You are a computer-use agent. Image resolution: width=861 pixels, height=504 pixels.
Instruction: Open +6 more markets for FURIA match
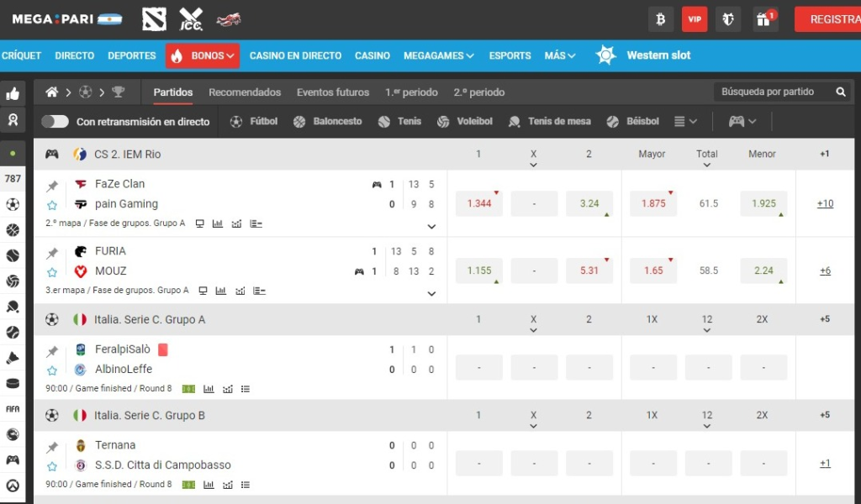(x=825, y=270)
